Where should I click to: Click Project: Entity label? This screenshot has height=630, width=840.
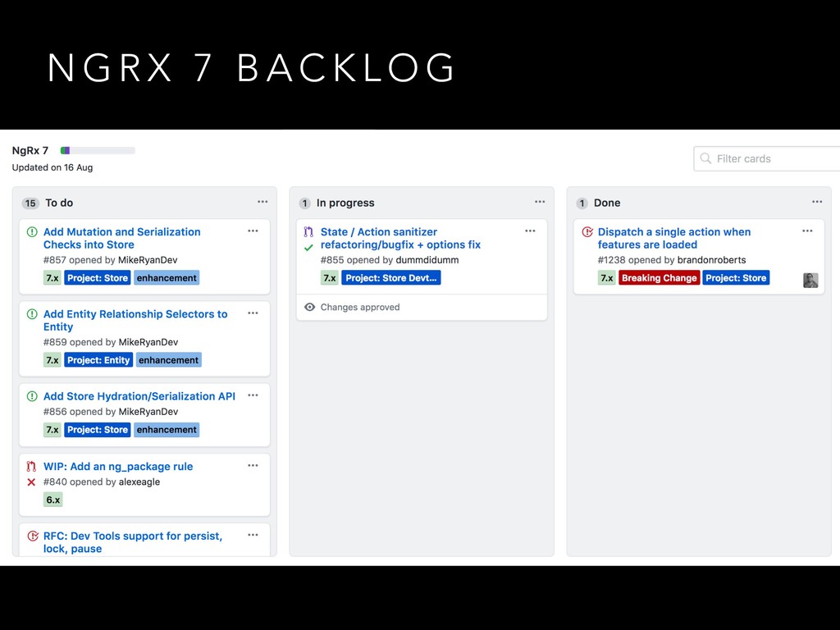pyautogui.click(x=98, y=360)
